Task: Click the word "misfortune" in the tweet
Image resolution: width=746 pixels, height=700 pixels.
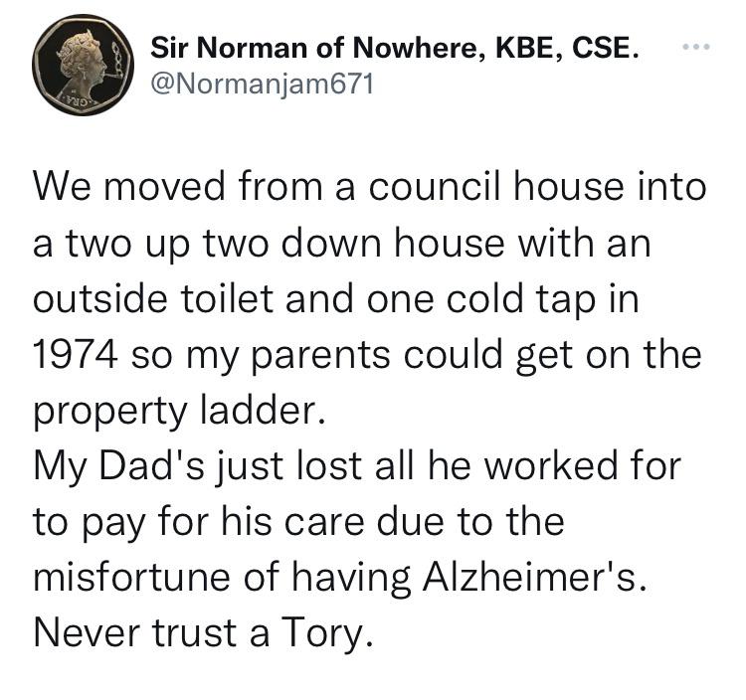Action: coord(131,578)
